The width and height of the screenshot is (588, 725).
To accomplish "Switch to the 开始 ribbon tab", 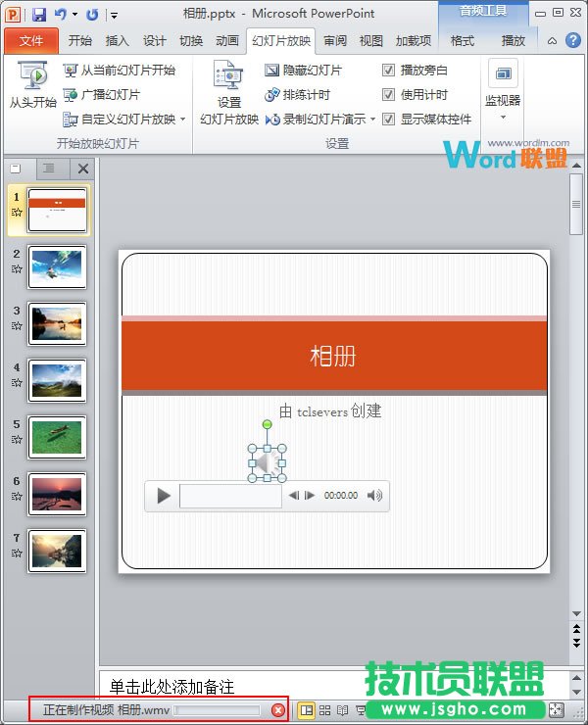I will (x=79, y=41).
